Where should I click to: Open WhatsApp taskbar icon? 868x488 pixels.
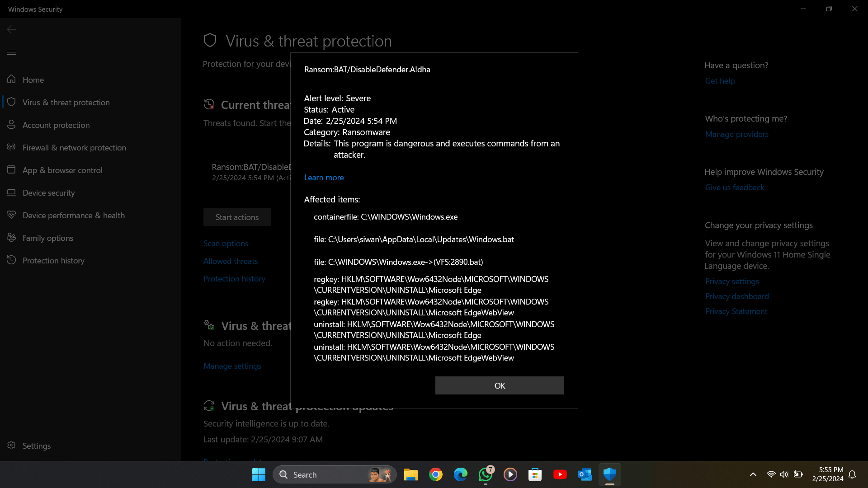point(486,474)
